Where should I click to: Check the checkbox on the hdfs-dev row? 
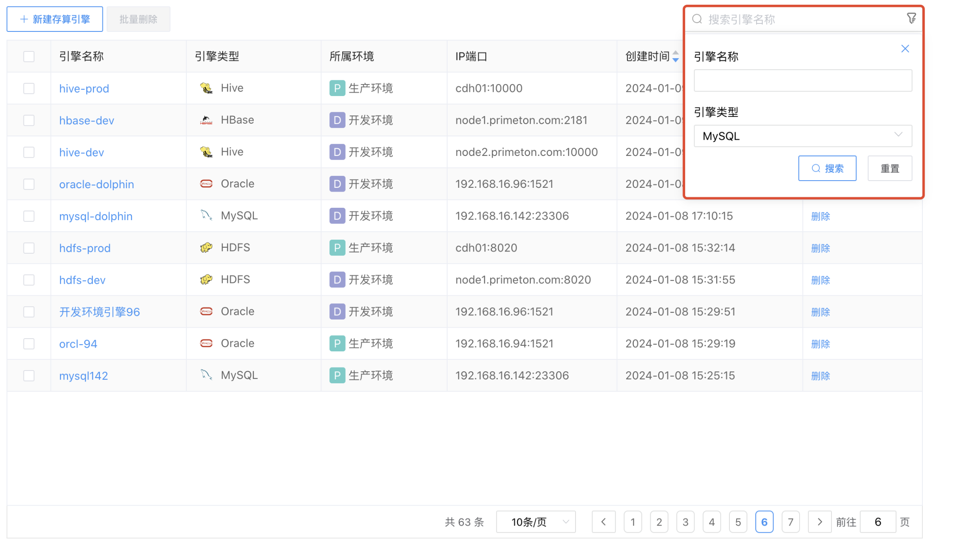[28, 280]
